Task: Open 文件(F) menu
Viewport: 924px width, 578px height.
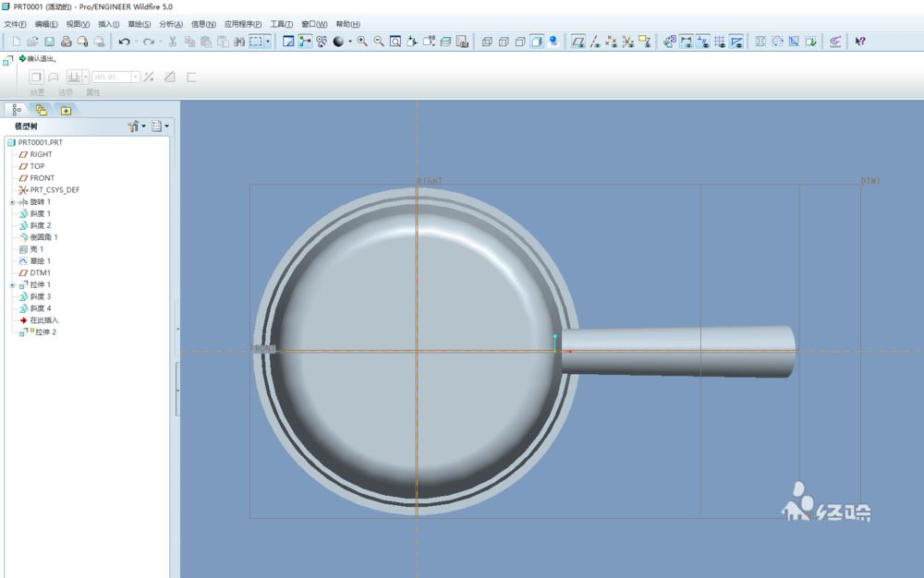Action: pos(16,24)
